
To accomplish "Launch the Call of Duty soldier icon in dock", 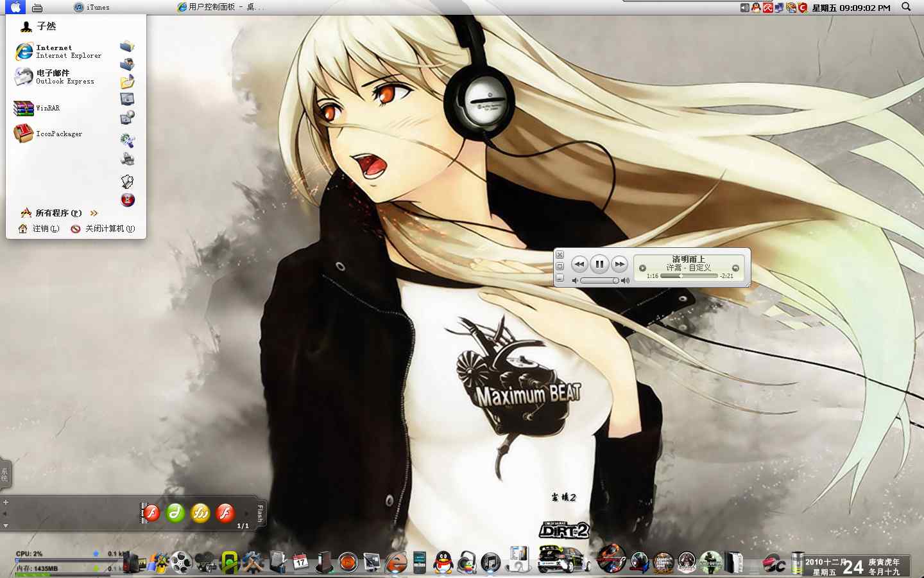I will pos(710,563).
